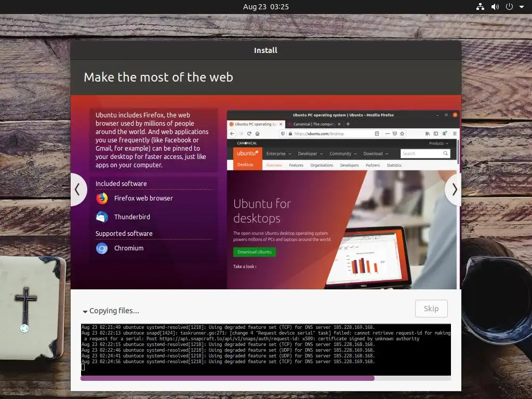Open the network status icon in top bar
The height and width of the screenshot is (399, 532).
pos(480,7)
